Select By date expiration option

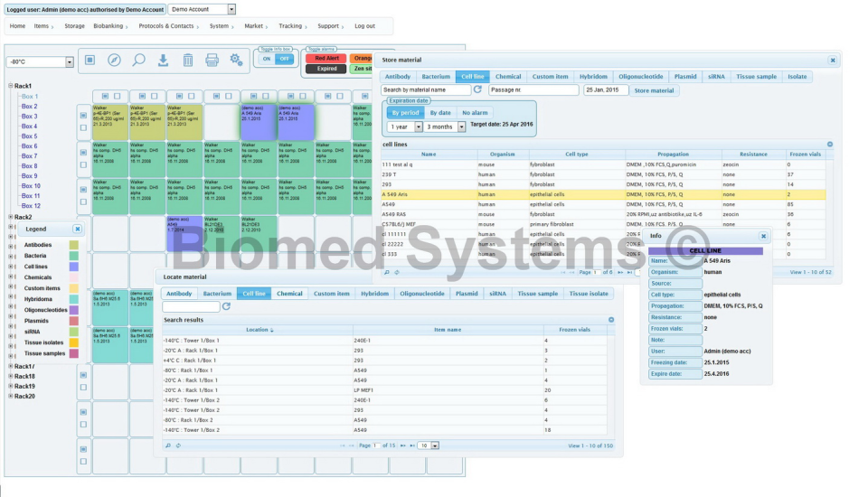(x=440, y=112)
